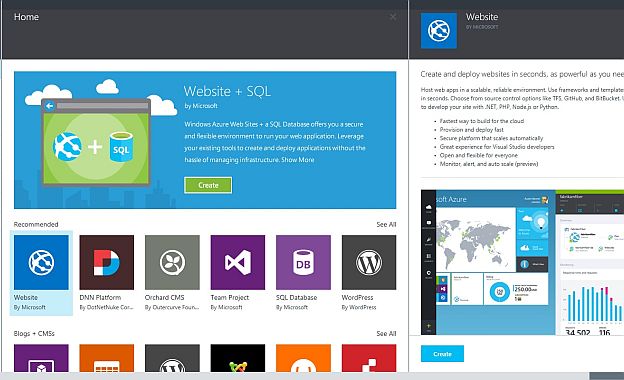Viewport: 624px width, 380px height.
Task: Click the Website + SQL banner title
Action: [227, 92]
